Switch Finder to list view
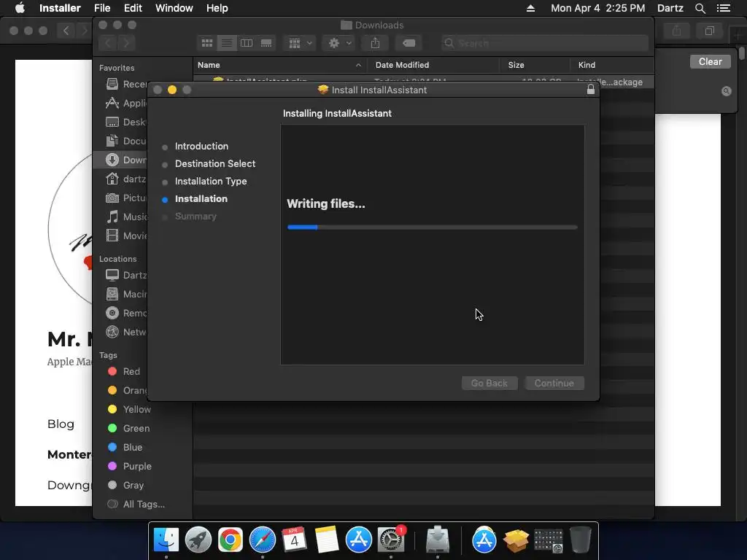Image resolution: width=747 pixels, height=560 pixels. pos(227,43)
